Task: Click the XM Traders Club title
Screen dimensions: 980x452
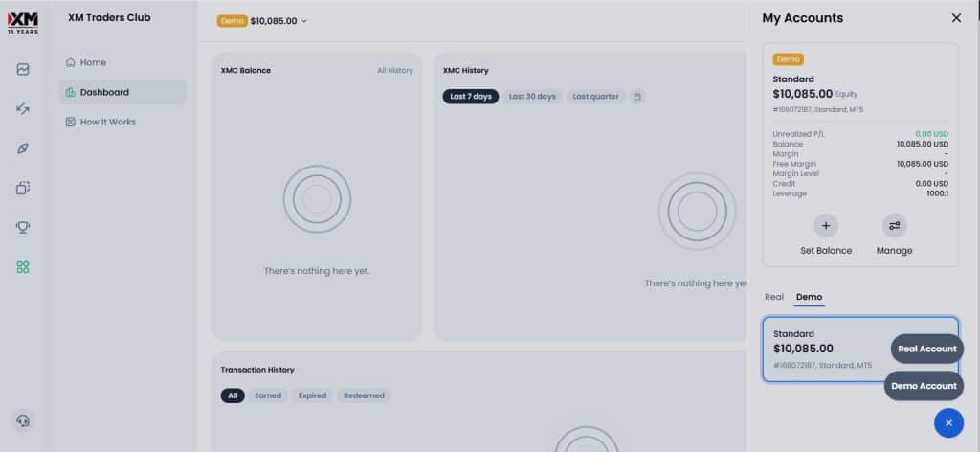Action: click(109, 18)
